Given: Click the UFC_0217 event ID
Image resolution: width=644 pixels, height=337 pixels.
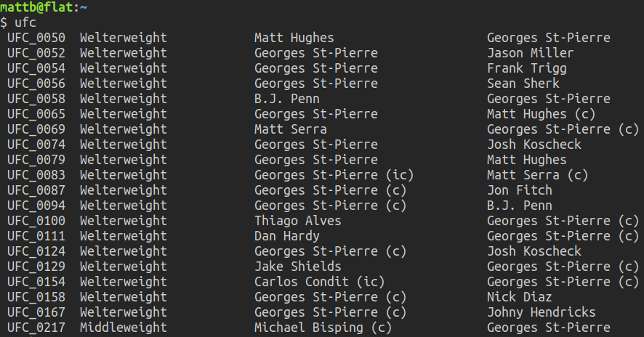Looking at the screenshot, I should click(36, 328).
